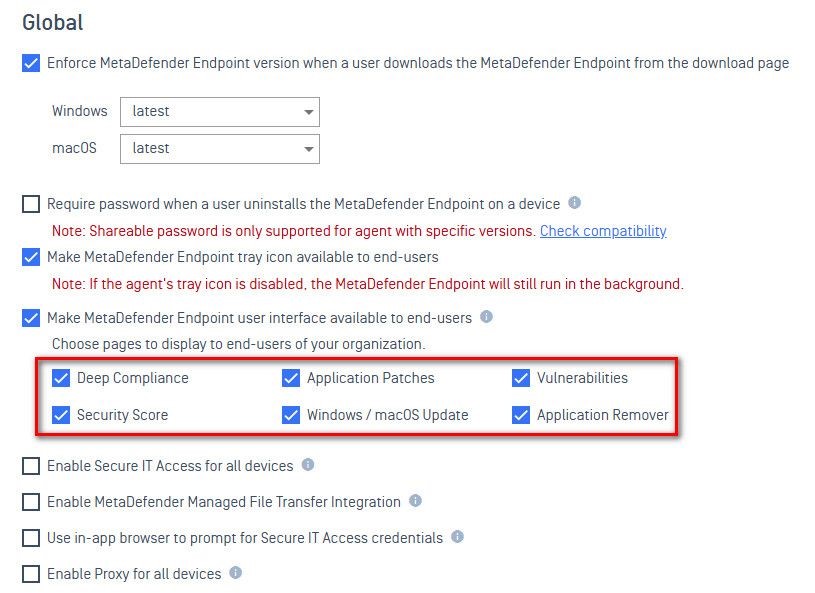The image size is (815, 593).
Task: Uncheck Application Patches page option
Action: click(x=291, y=378)
